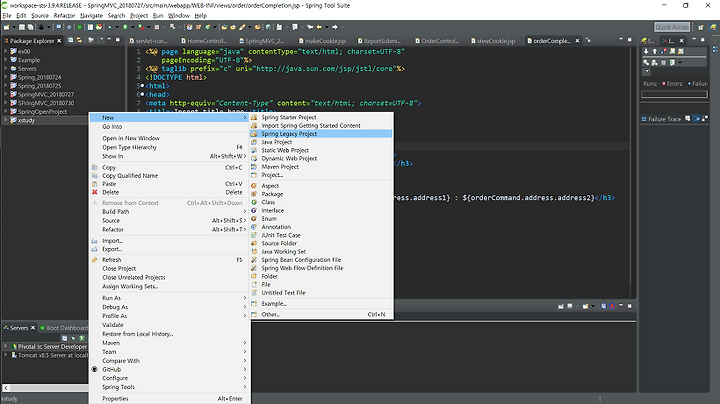The image size is (720, 404).
Task: Click Other... in the New submenu
Action: tap(321, 314)
